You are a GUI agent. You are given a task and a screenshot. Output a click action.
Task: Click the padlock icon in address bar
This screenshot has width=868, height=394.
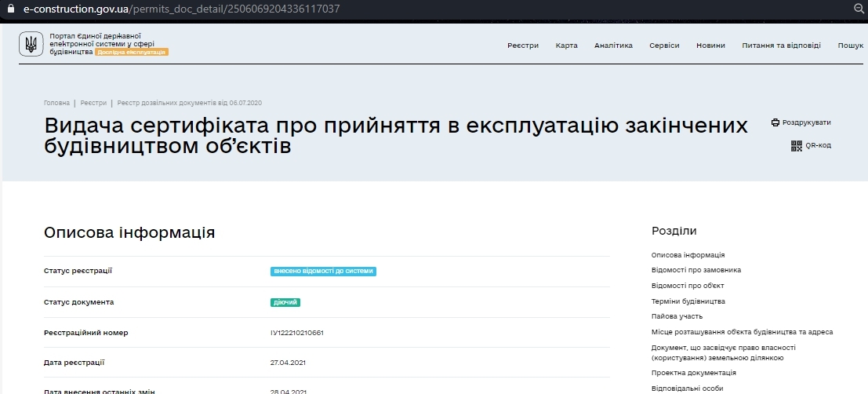click(9, 9)
